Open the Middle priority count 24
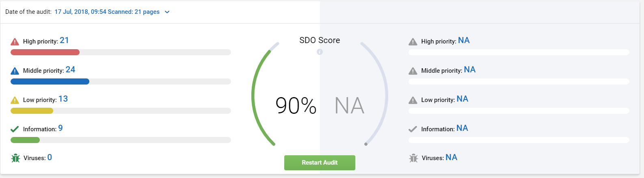The image size is (644, 178). click(70, 70)
